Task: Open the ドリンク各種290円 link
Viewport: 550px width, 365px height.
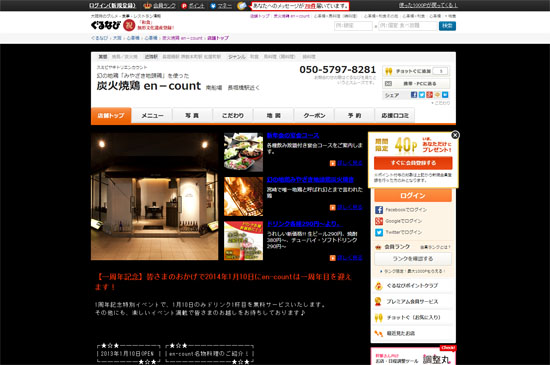Action: click(304, 224)
